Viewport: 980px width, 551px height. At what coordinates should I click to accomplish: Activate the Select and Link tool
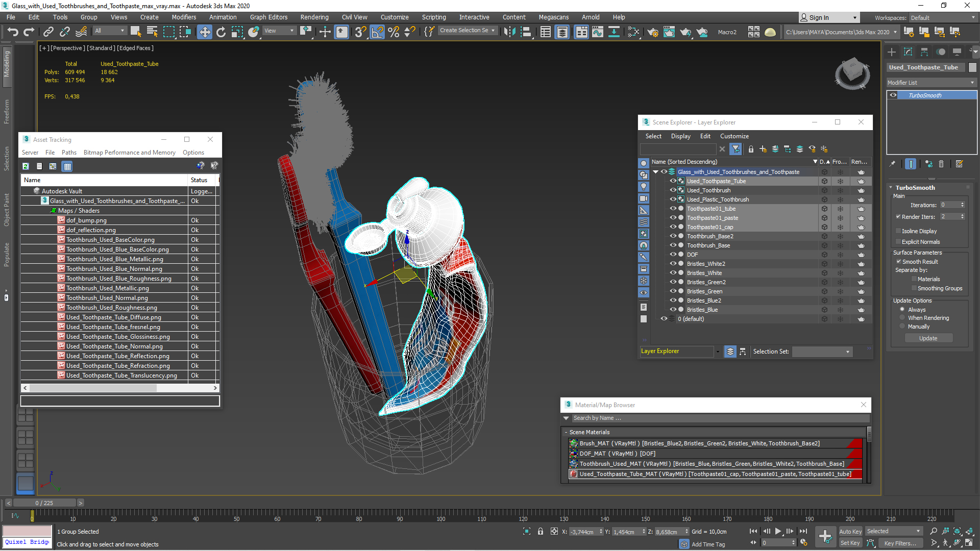[x=48, y=32]
